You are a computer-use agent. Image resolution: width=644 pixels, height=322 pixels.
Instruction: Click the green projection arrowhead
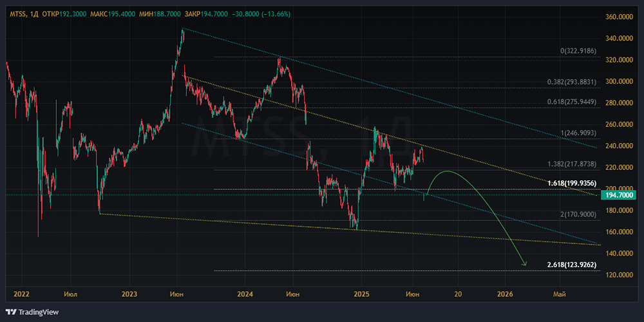click(525, 263)
